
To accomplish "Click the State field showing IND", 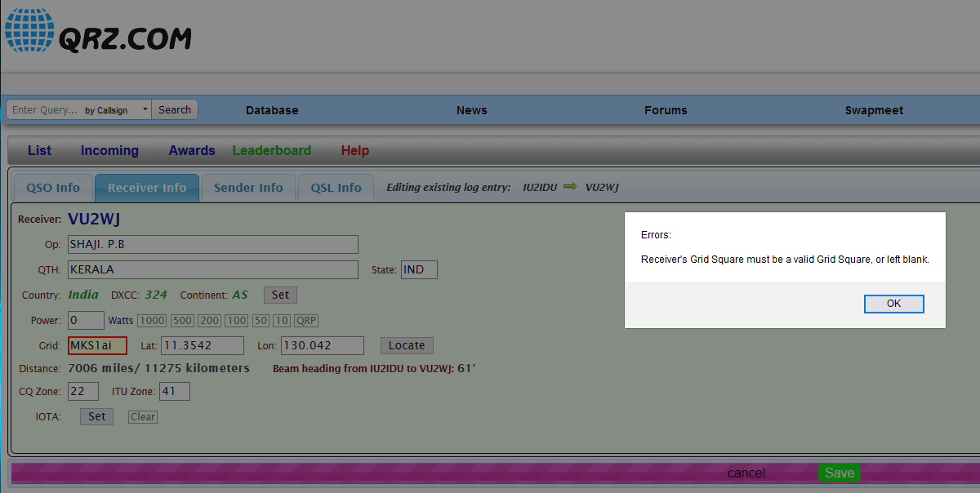I will (x=419, y=269).
